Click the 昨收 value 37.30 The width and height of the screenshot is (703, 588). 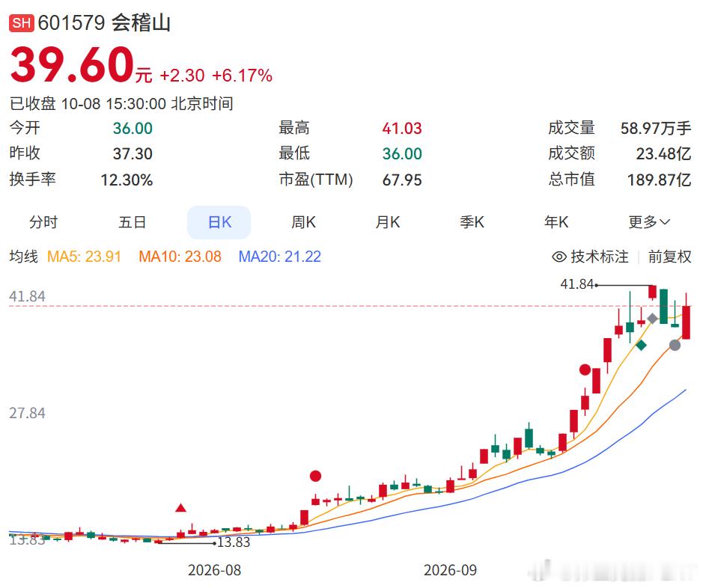(x=133, y=154)
